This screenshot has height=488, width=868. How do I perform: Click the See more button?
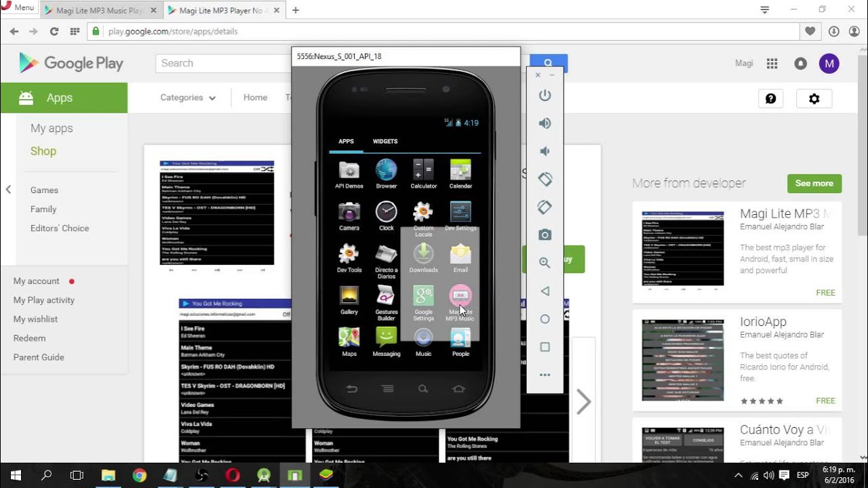814,184
